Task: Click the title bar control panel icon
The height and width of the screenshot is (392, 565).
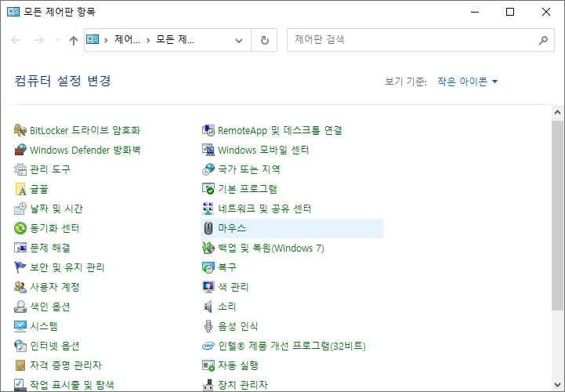Action: click(13, 12)
